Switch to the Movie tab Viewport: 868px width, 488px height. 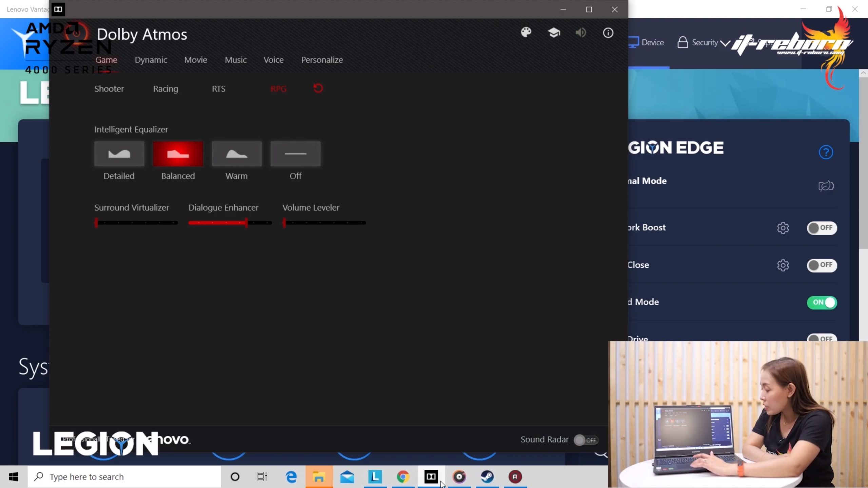(196, 60)
